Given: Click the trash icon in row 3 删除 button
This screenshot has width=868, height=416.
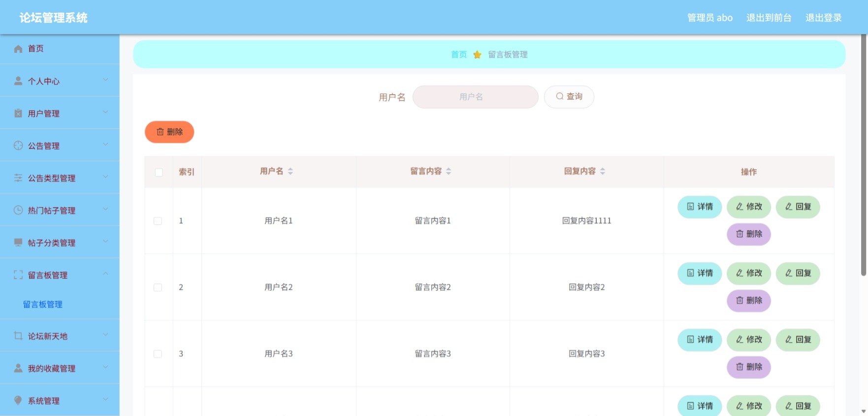Looking at the screenshot, I should (739, 367).
